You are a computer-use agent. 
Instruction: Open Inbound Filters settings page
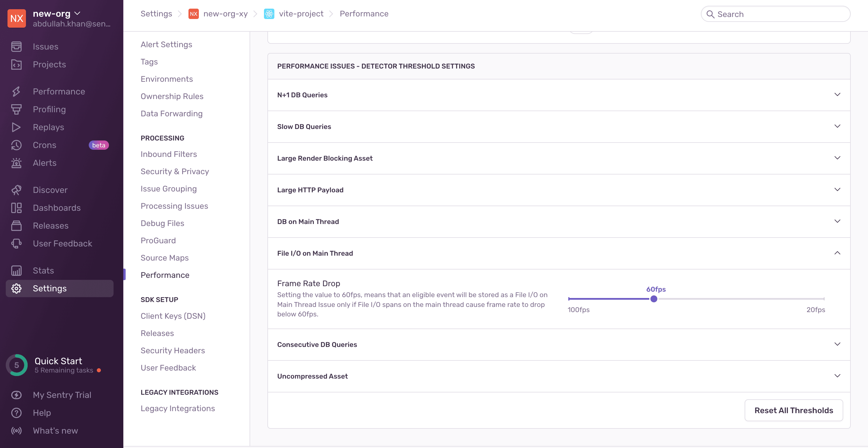[169, 154]
